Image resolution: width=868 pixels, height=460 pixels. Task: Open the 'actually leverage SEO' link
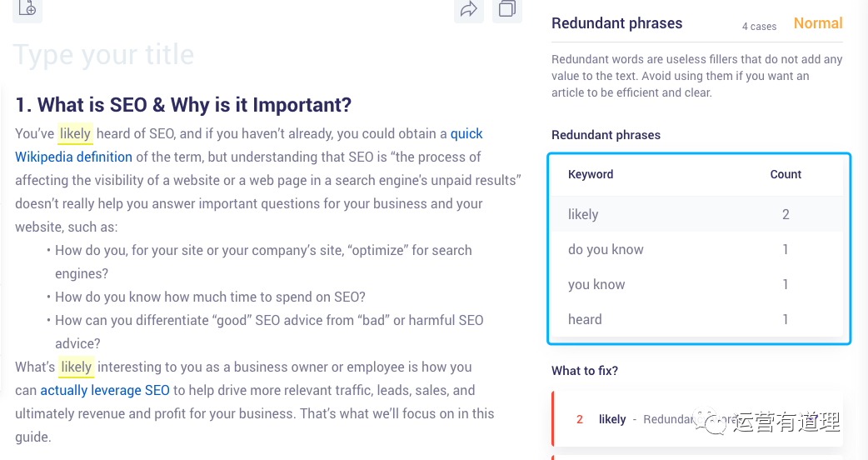click(x=105, y=390)
